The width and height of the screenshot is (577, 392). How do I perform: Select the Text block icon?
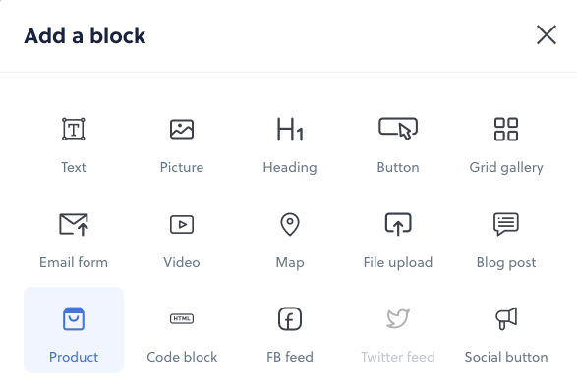[x=74, y=129]
